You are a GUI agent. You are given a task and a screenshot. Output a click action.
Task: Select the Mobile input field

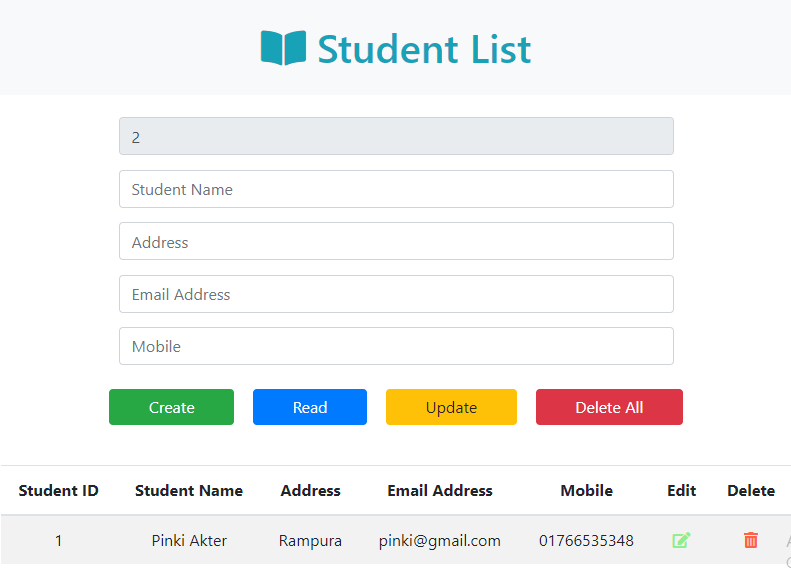[x=396, y=346]
